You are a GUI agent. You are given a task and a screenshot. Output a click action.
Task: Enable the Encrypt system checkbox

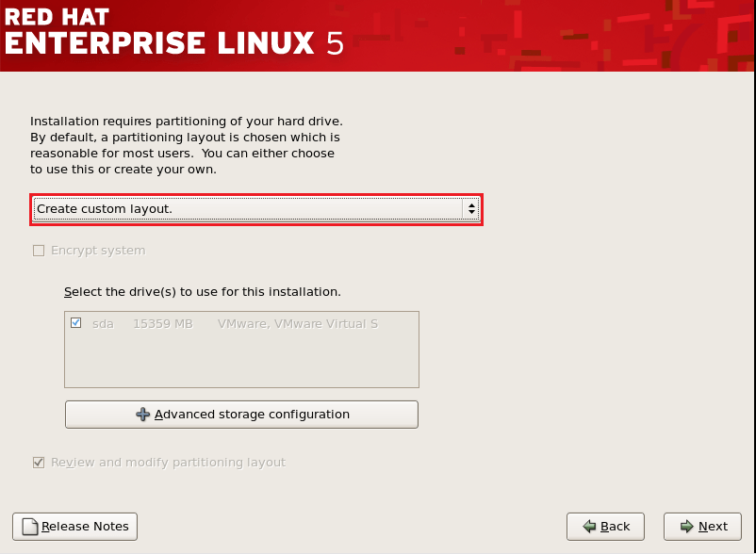[x=39, y=251]
